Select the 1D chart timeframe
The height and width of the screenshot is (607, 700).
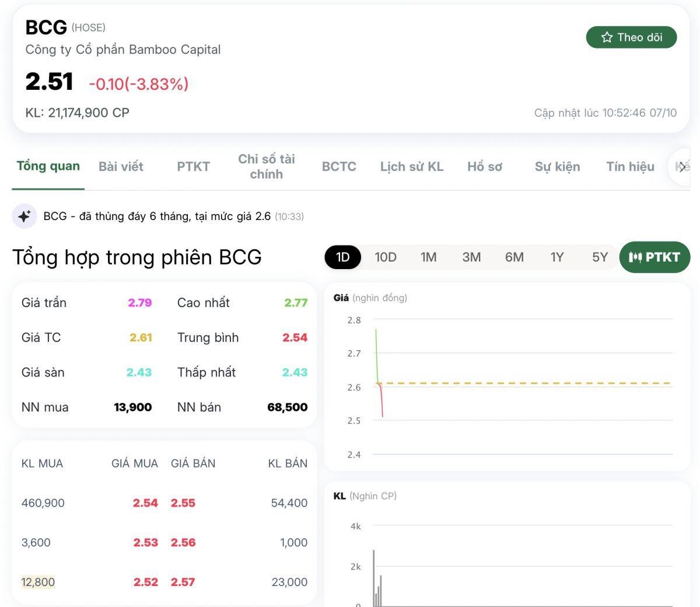tap(342, 257)
